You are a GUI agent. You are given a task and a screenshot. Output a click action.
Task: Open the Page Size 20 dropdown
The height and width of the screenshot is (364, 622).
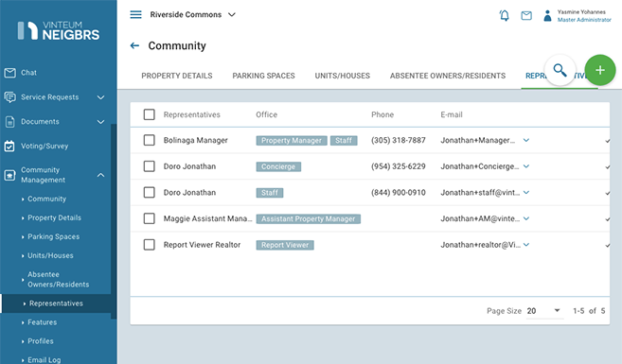(544, 311)
